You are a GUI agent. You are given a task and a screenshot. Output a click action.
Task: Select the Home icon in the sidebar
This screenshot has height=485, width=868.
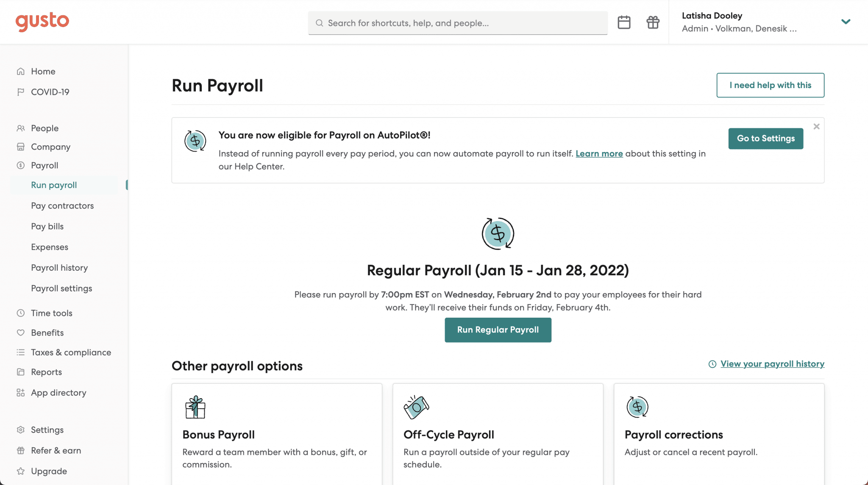point(21,71)
